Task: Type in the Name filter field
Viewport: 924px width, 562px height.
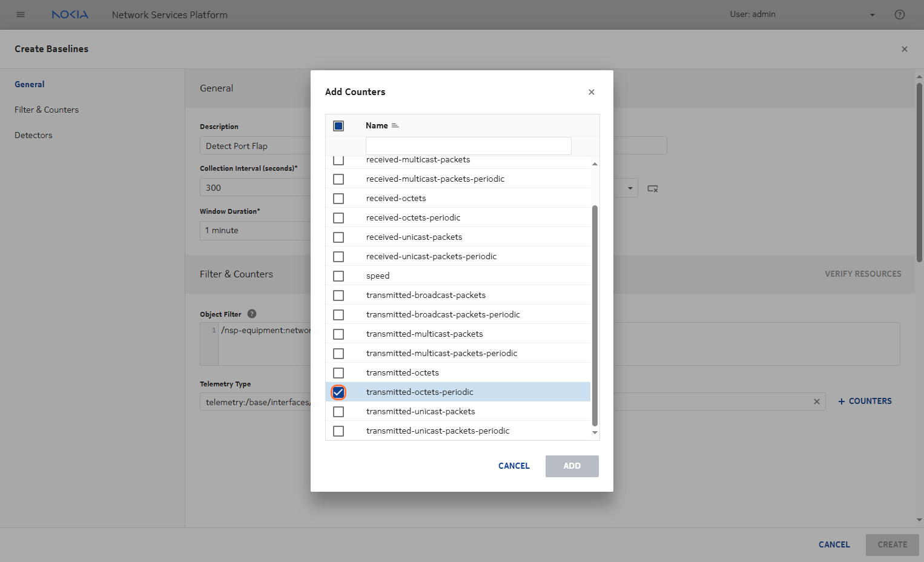Action: pyautogui.click(x=468, y=145)
